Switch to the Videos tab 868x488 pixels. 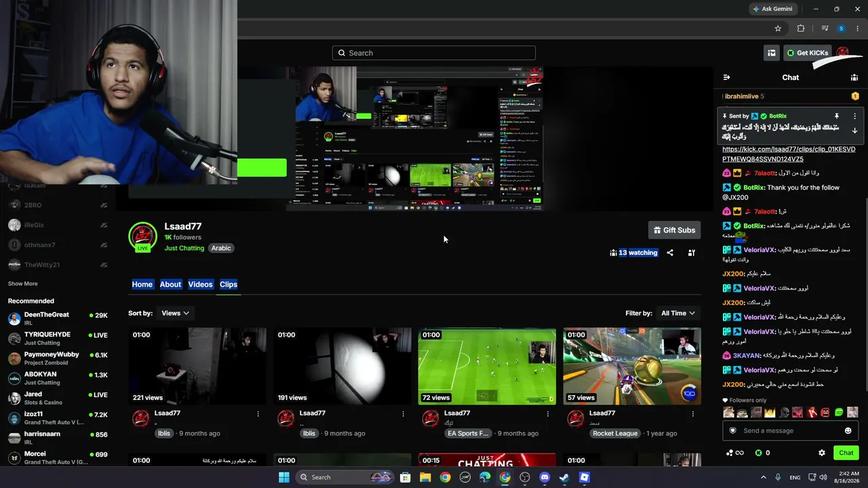[200, 285]
